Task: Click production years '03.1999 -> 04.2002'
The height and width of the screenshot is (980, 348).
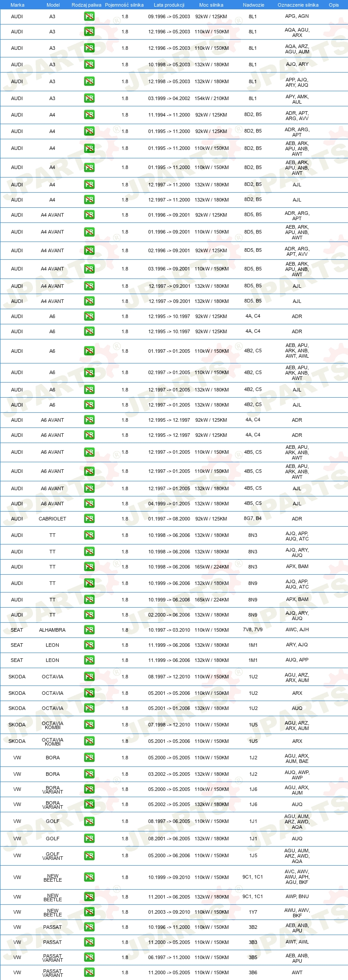Action: tap(169, 98)
